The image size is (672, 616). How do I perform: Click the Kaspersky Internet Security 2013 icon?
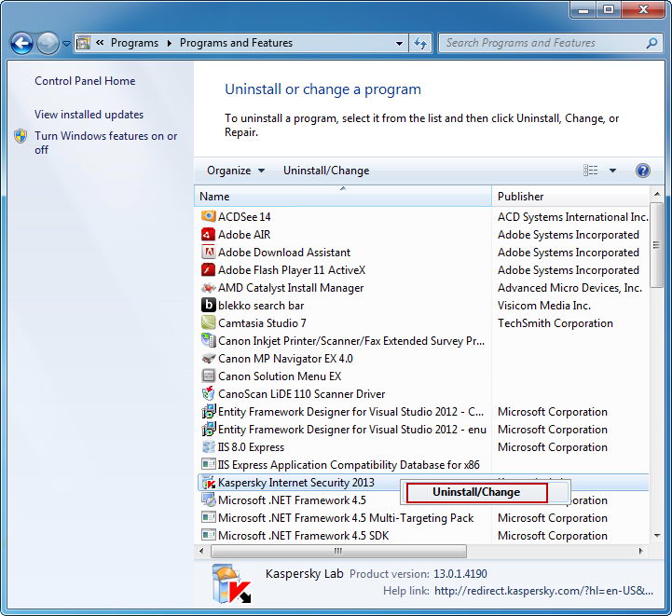[x=208, y=483]
